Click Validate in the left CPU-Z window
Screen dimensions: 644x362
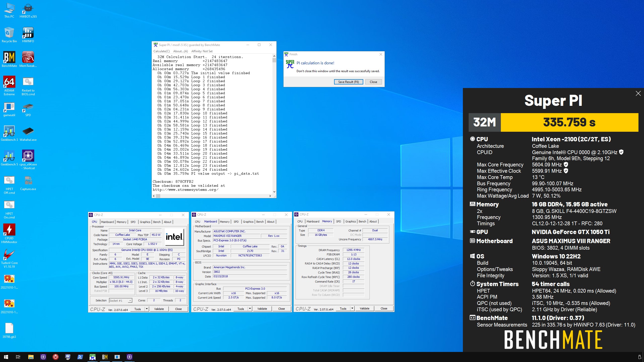tap(159, 309)
